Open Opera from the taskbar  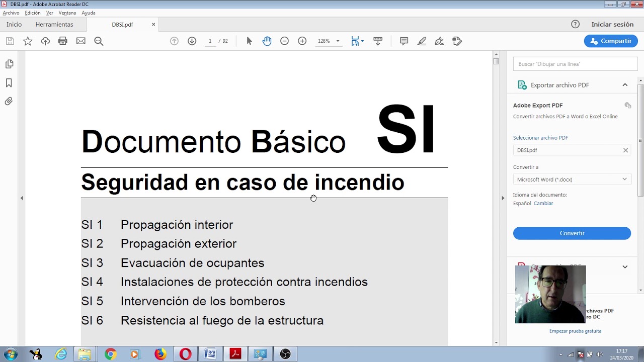tap(185, 354)
